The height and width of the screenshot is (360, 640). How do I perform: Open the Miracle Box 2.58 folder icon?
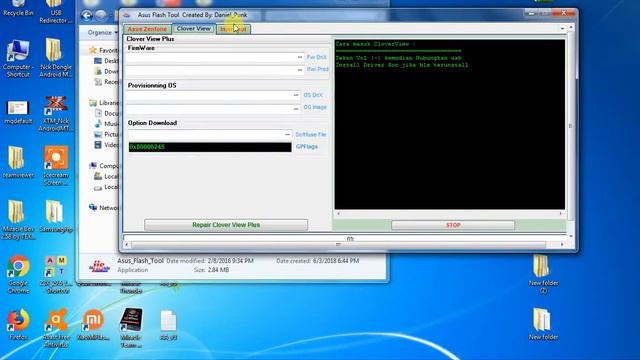click(18, 220)
